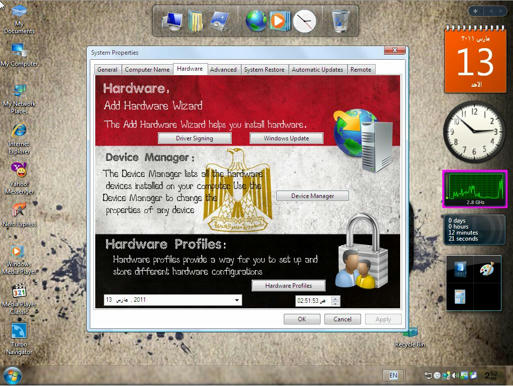Viewport: 513px width, 386px height.
Task: Open the Windows Media Player desktop shortcut
Action: click(x=19, y=259)
